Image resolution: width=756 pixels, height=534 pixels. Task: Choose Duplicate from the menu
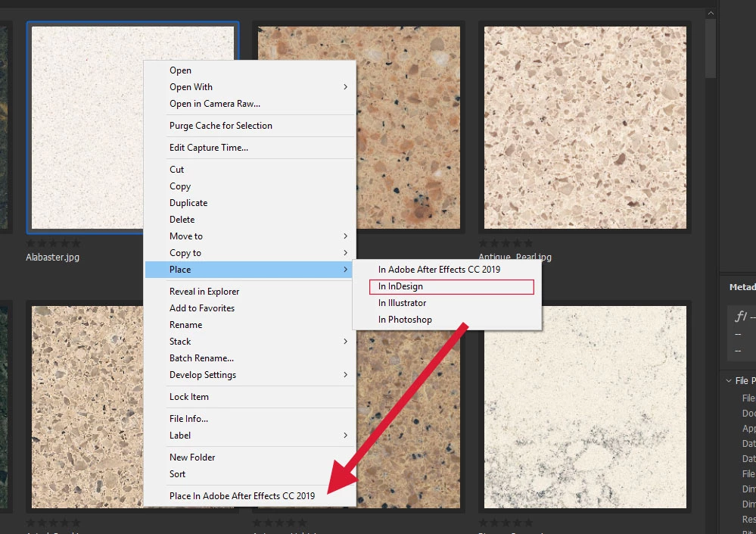click(x=250, y=202)
